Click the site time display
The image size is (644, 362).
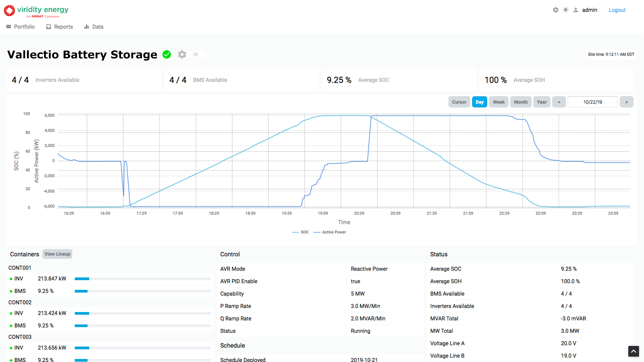click(611, 54)
